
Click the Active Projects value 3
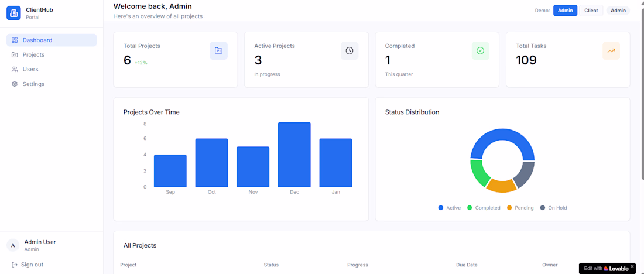(x=258, y=60)
